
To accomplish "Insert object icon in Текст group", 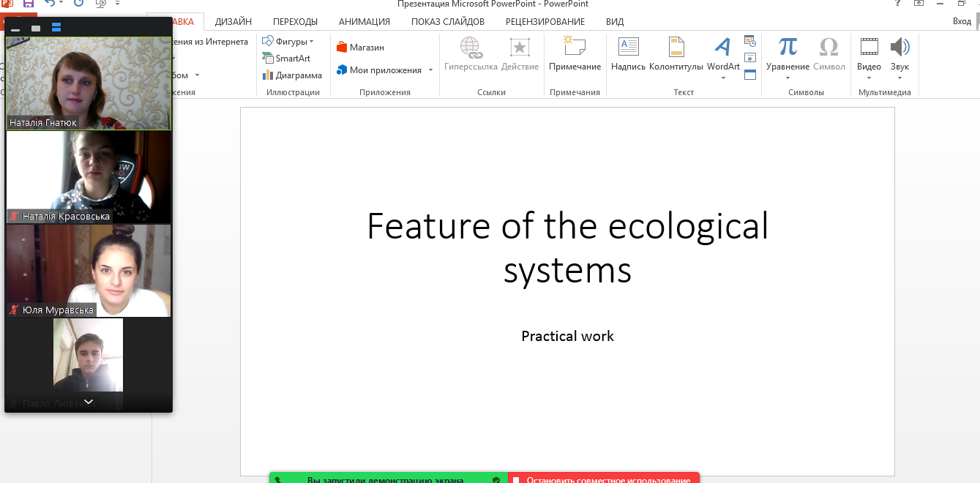I will pyautogui.click(x=749, y=74).
